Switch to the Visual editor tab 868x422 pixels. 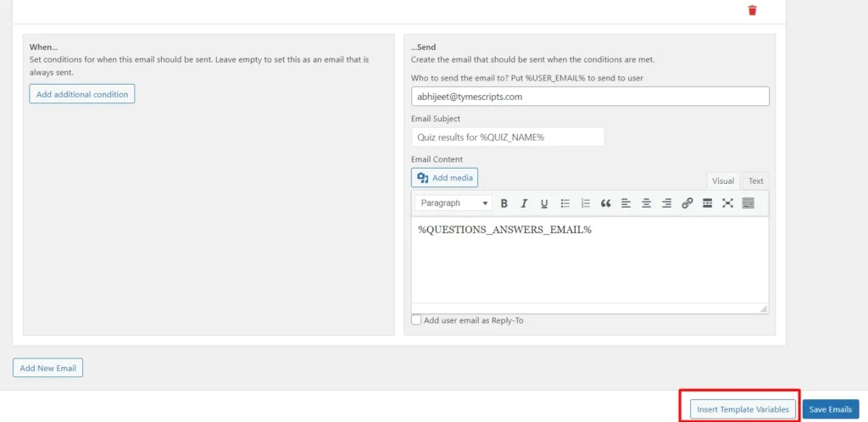723,180
